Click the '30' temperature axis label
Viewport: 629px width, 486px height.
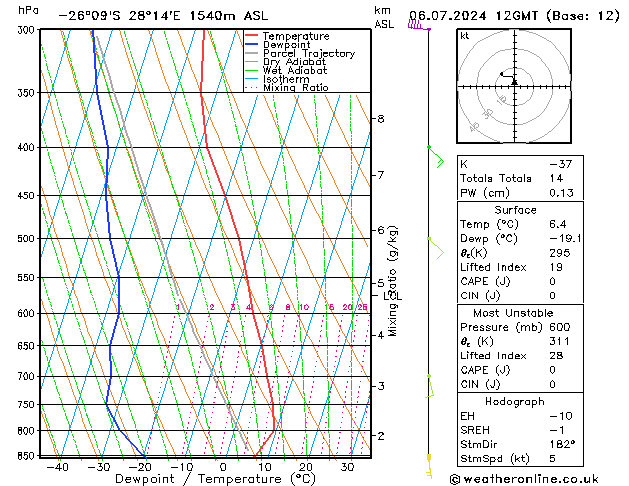347,467
